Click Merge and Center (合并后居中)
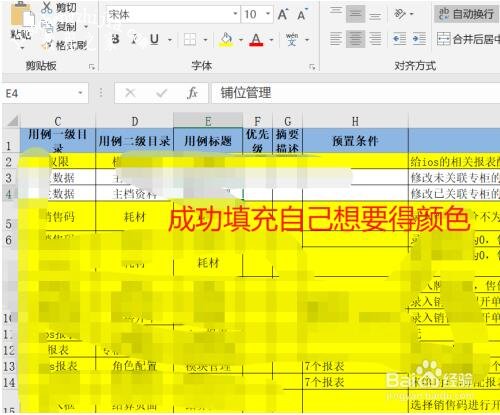Viewport: 500px width, 415px height. (468, 39)
